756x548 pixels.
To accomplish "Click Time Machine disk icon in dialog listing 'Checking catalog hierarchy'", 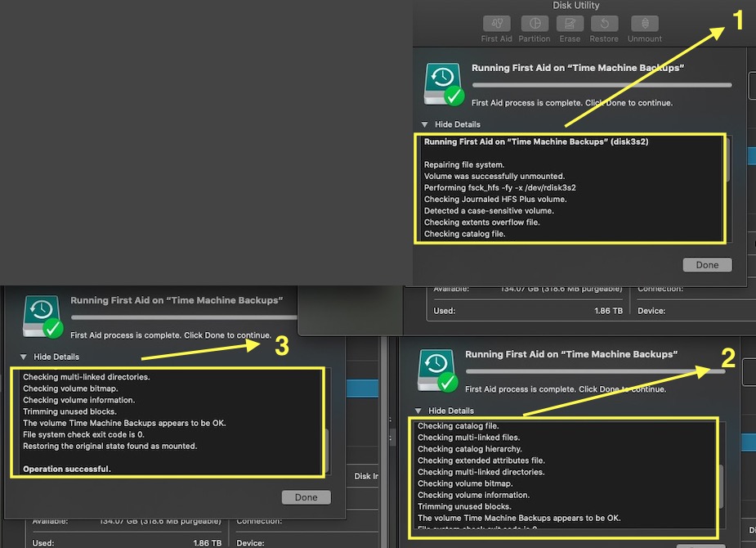I will (x=437, y=370).
